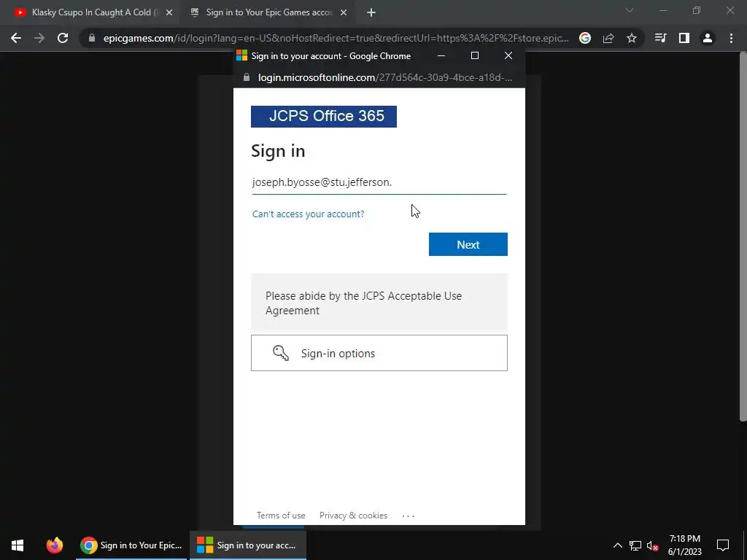Launch Firefox from the taskbar

pyautogui.click(x=54, y=545)
